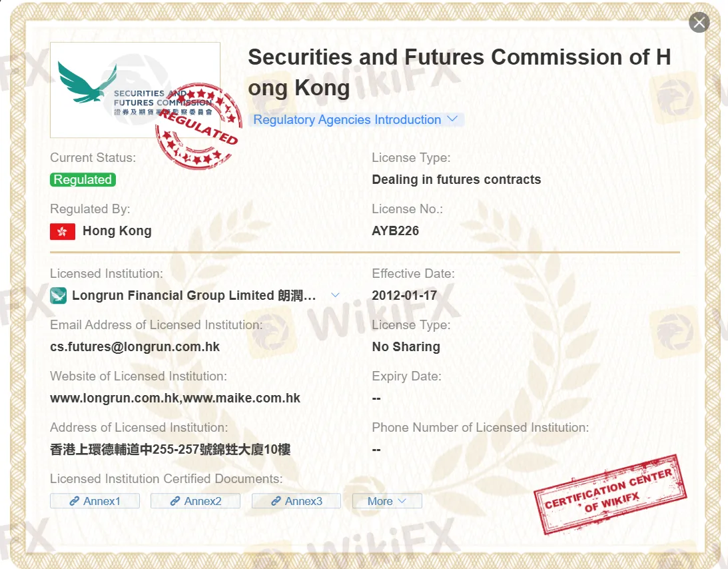This screenshot has width=728, height=569.
Task: Click the Annex2 paperclip icon
Action: point(175,500)
